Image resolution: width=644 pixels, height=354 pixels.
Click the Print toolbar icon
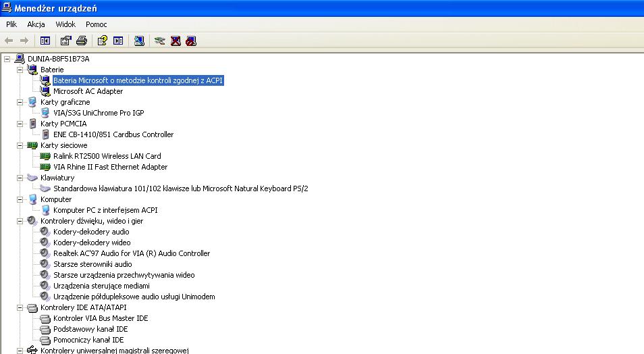coord(82,41)
